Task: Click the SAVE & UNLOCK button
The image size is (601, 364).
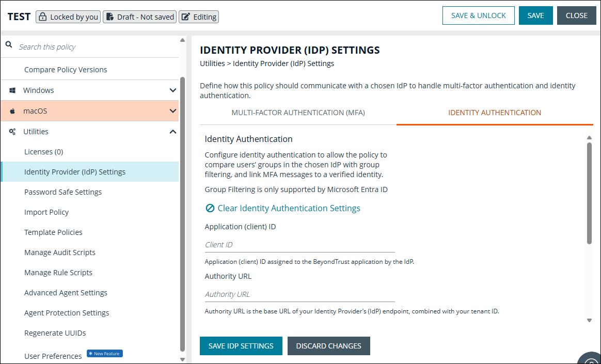Action: 478,15
